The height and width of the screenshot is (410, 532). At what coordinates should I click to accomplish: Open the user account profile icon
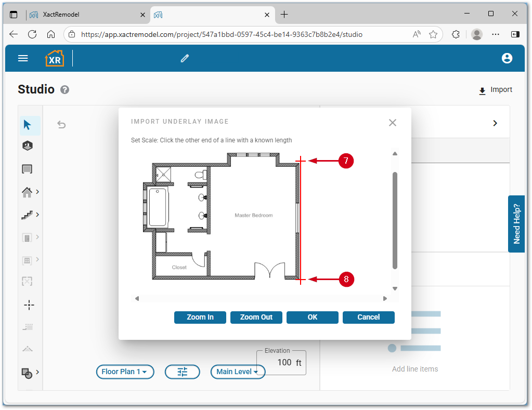click(507, 58)
